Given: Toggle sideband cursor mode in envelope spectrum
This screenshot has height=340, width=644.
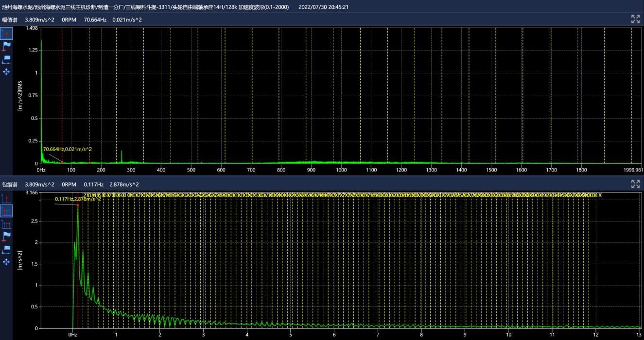Looking at the screenshot, I should 6,224.
